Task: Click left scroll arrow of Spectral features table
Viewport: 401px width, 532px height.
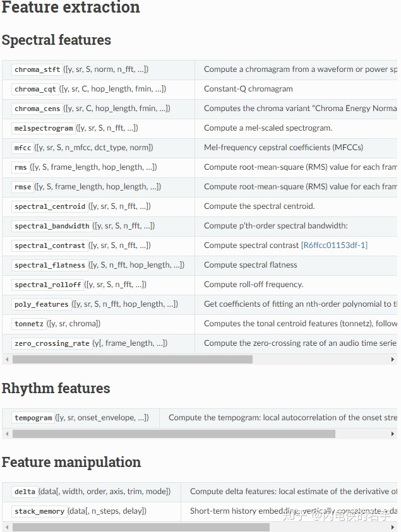Action: pyautogui.click(x=7, y=359)
